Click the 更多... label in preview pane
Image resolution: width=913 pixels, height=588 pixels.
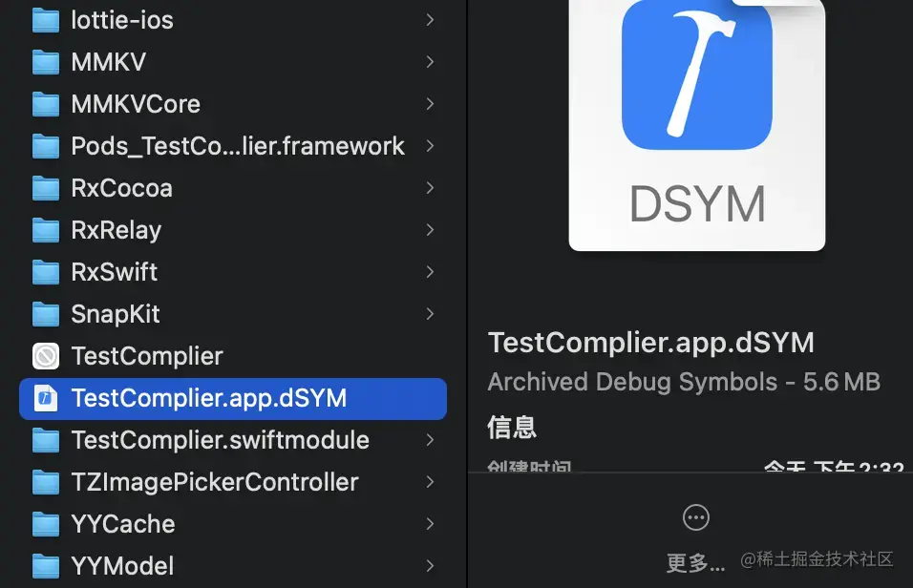tap(696, 563)
